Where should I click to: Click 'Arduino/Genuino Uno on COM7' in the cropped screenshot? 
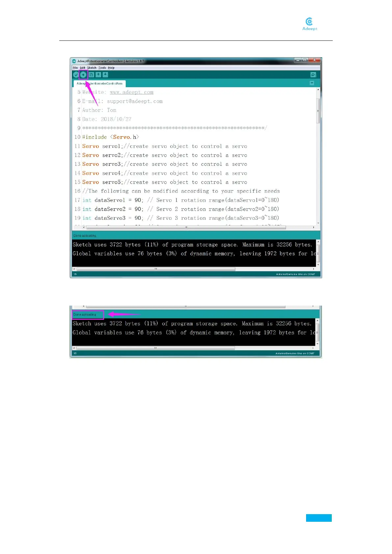coord(295,353)
